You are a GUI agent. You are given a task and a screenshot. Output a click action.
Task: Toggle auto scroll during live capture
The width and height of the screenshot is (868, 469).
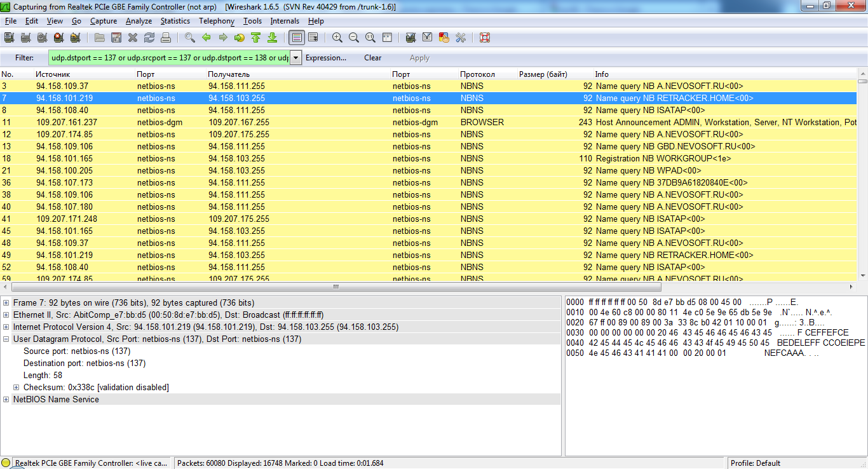313,37
